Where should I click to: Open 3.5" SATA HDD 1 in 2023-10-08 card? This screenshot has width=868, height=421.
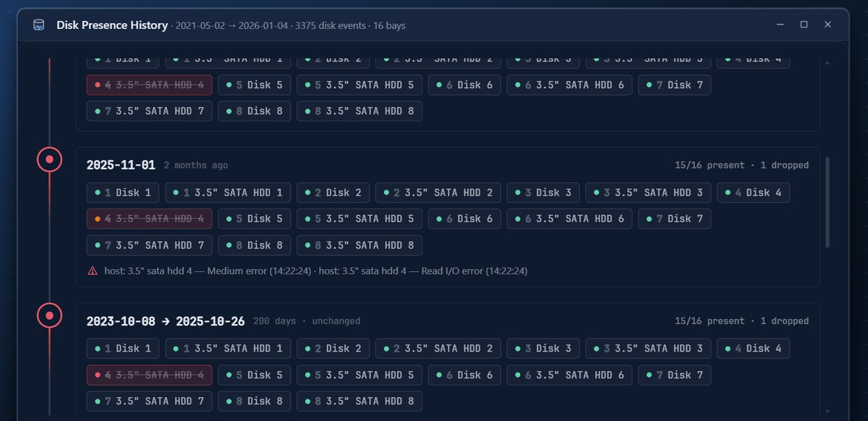[x=228, y=349]
